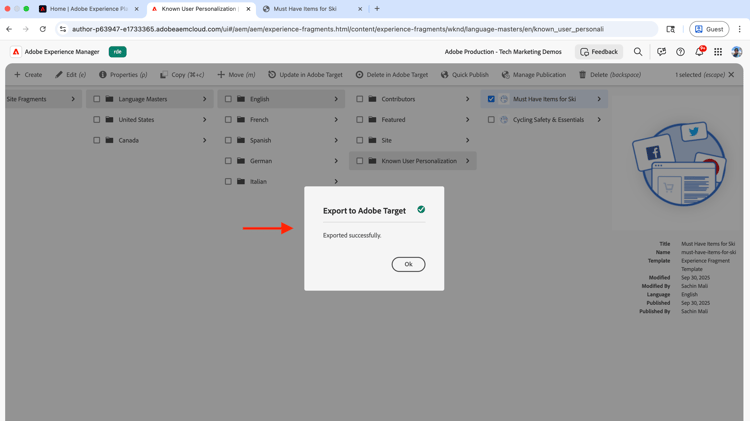Click the rde environment badge
This screenshot has height=421, width=750.
[x=118, y=52]
